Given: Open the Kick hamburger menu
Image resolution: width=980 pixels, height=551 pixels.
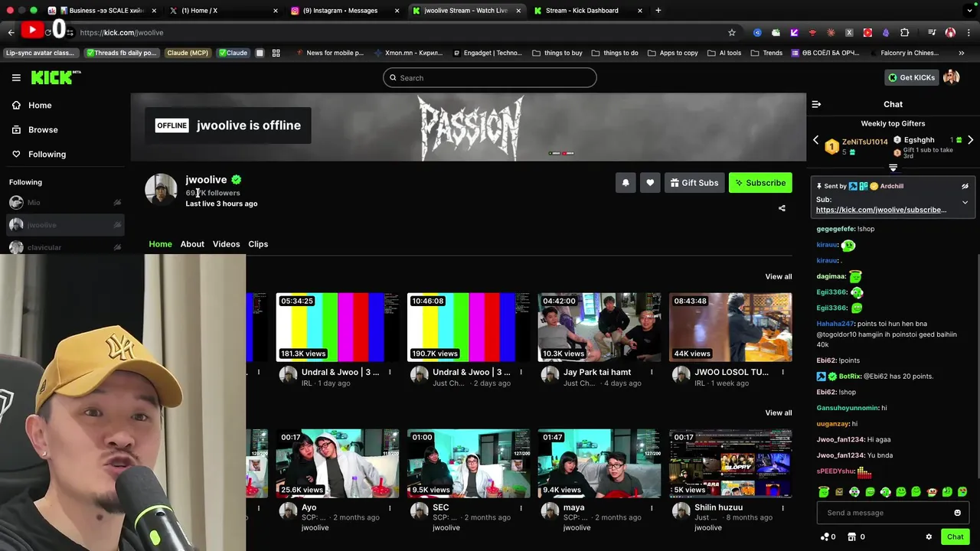Looking at the screenshot, I should 16,77.
